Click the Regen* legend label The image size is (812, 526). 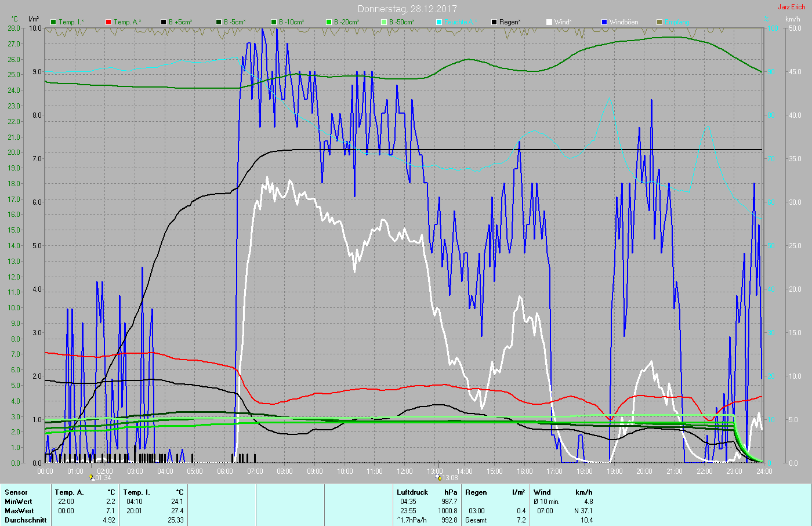coord(510,22)
